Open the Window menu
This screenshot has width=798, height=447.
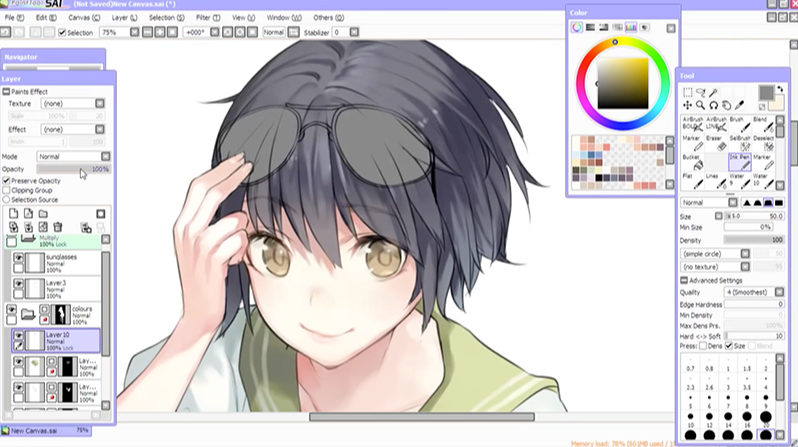(284, 17)
